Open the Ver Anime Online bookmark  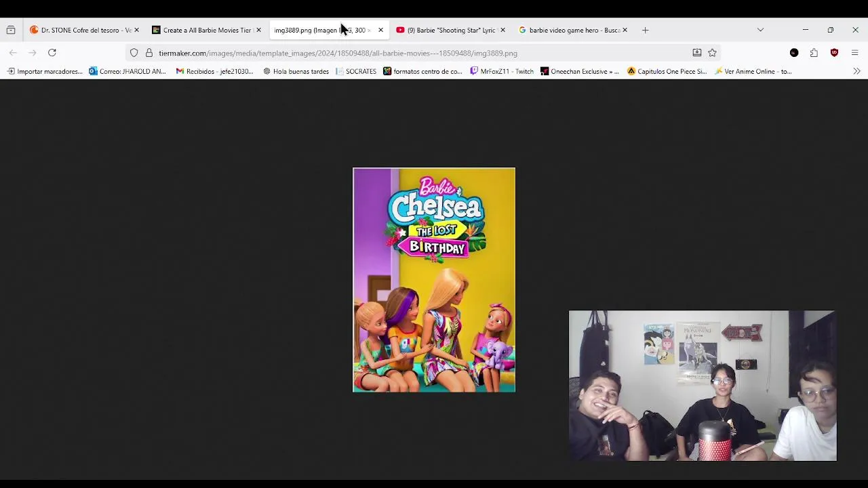click(753, 71)
